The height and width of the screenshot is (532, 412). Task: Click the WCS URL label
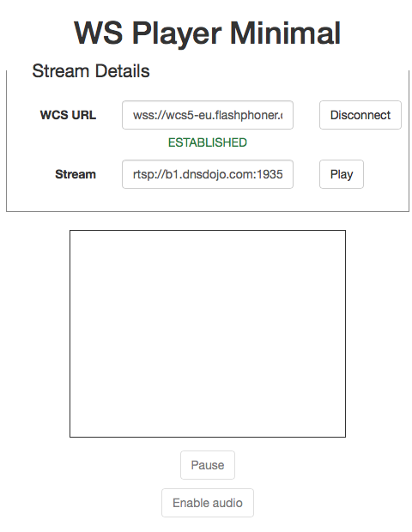click(x=68, y=115)
